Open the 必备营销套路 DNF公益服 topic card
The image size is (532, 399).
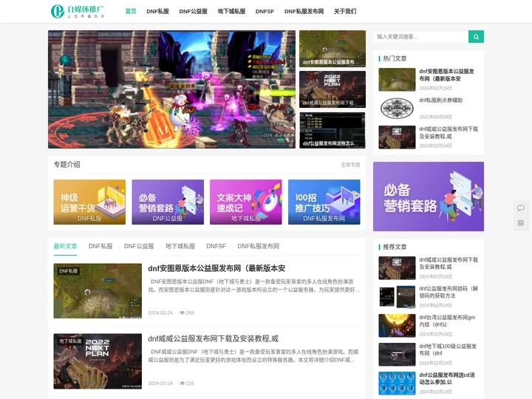tap(168, 202)
